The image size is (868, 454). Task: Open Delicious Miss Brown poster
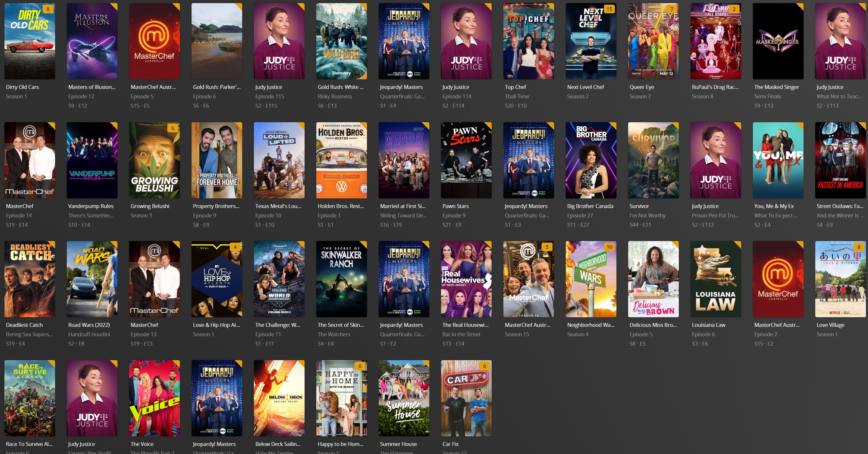653,279
